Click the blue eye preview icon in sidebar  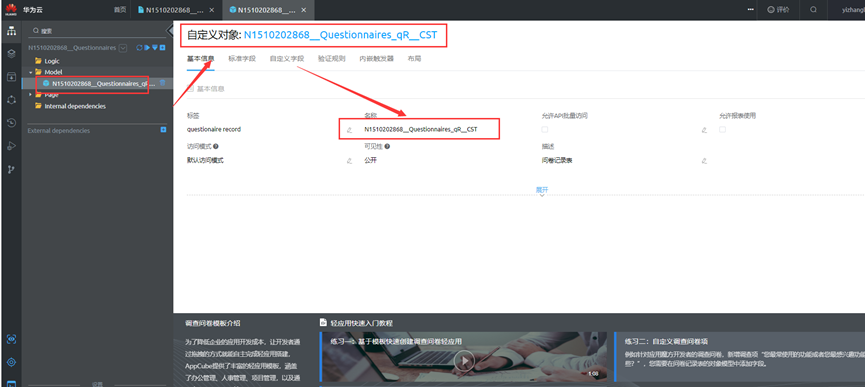coord(11,339)
